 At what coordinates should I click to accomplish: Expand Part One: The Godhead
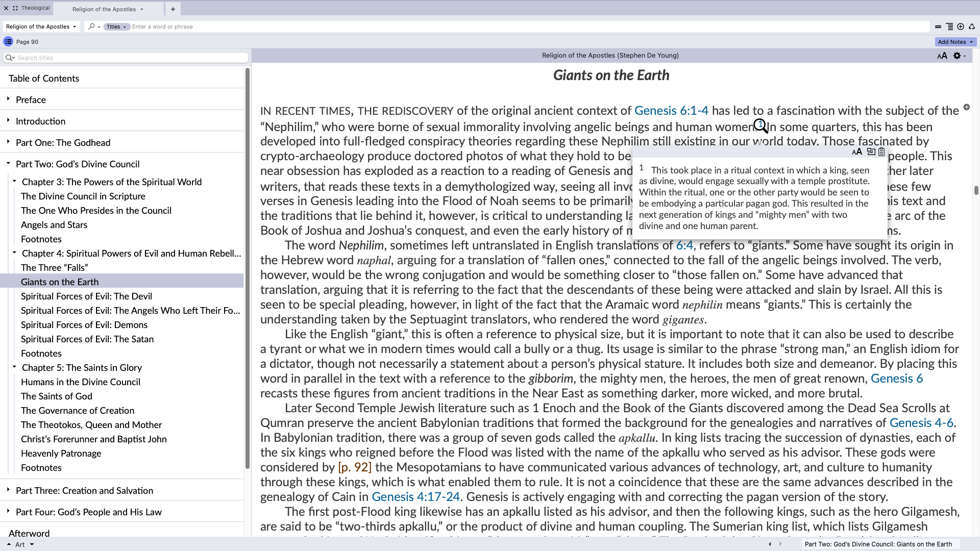click(x=8, y=142)
